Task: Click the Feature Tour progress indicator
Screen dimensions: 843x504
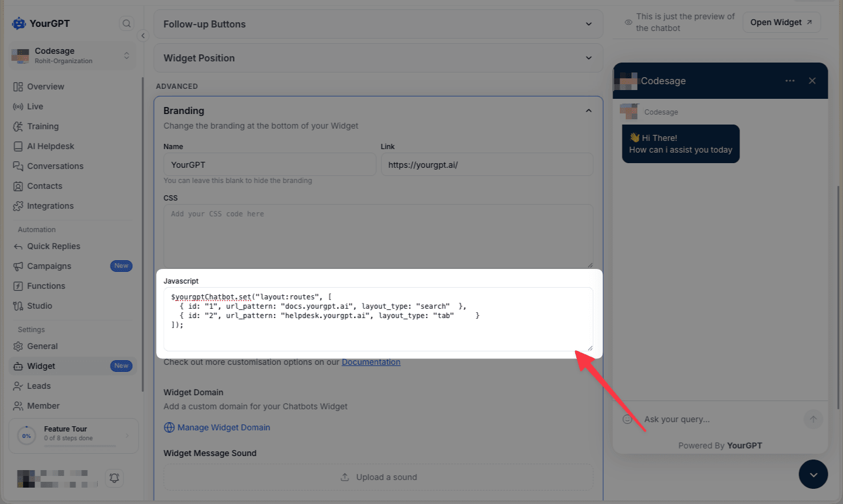Action: coord(26,435)
